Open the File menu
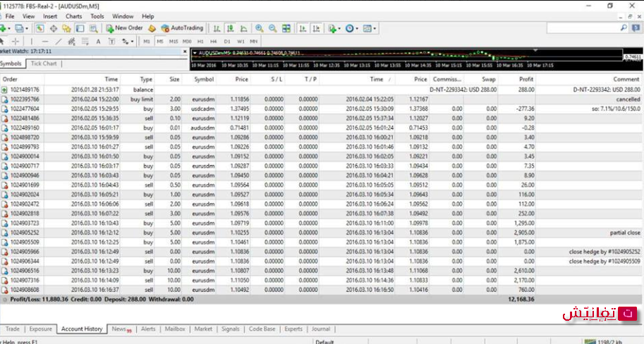Screen dimensions: 644x344 10,16
